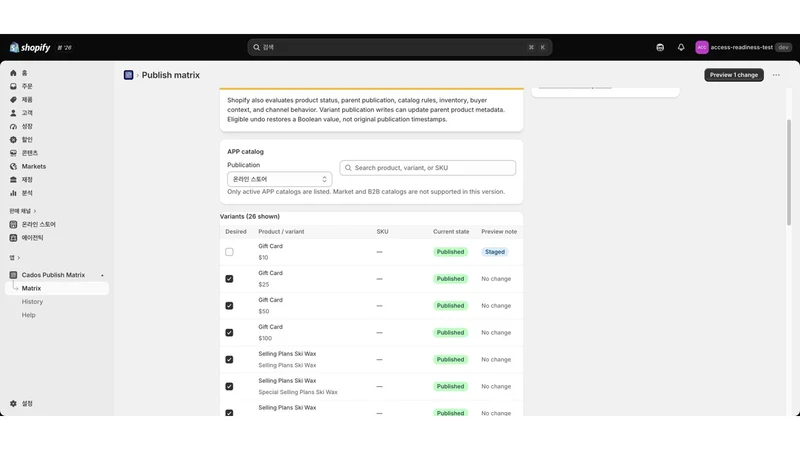Open the History page in sidebar
The image size is (800, 450).
[32, 302]
